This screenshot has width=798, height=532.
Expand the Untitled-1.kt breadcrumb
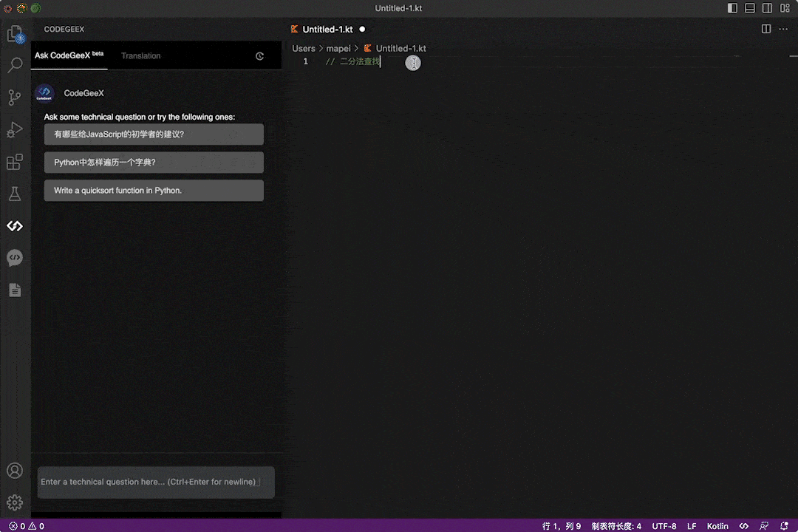tap(395, 48)
